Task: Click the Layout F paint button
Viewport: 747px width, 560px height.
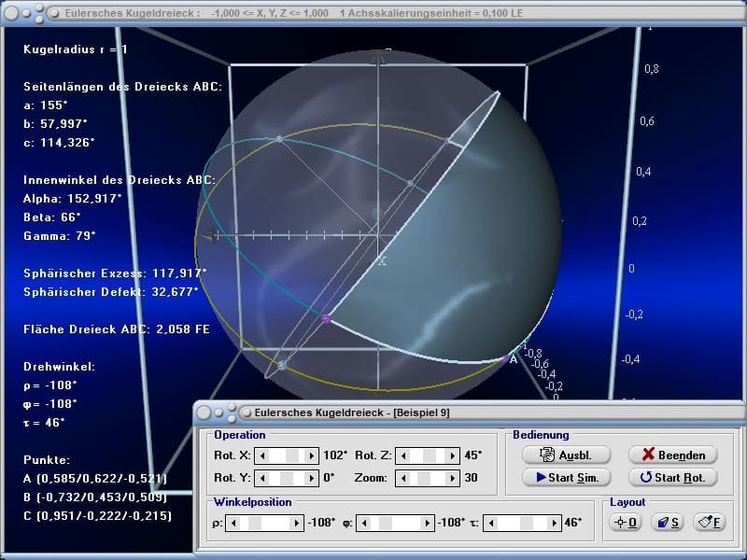Action: [x=710, y=523]
